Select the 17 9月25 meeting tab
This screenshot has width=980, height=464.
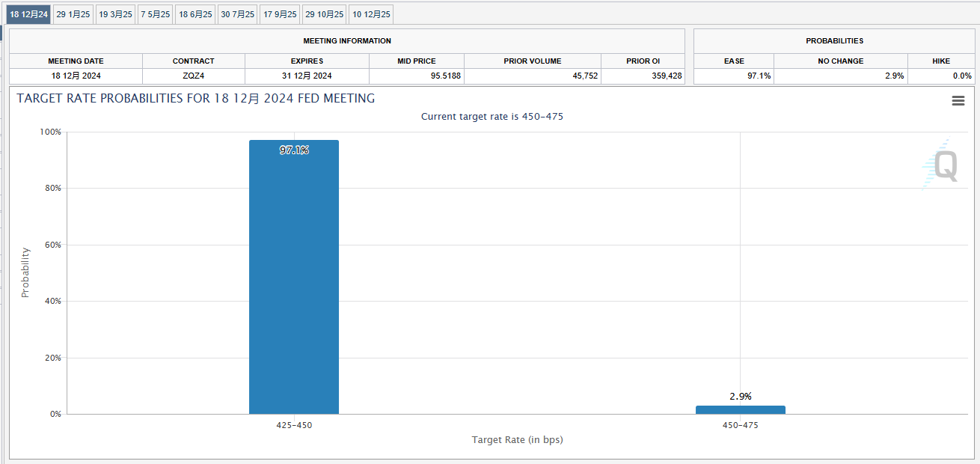coord(280,14)
